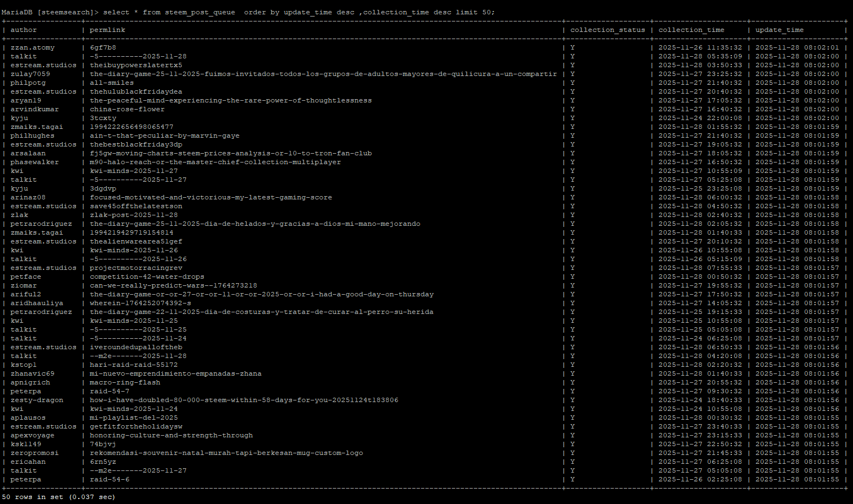Select author 'aridhaauliya'
The height and width of the screenshot is (504, 853).
pos(37,303)
